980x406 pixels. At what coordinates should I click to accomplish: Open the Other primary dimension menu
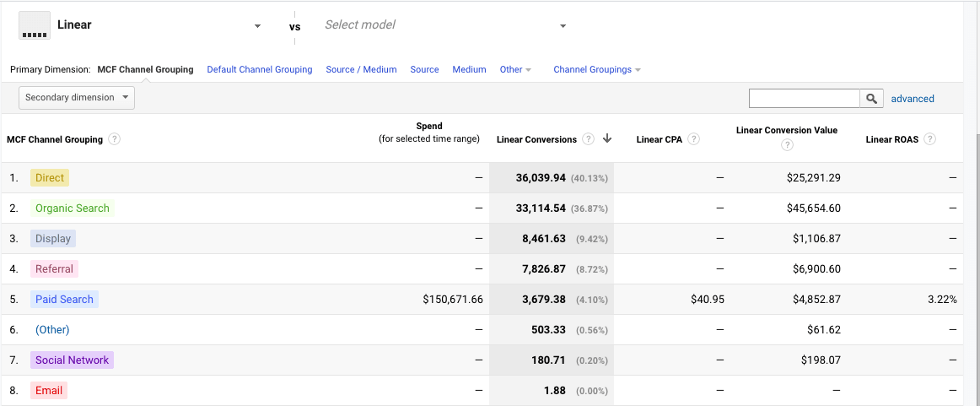click(515, 69)
